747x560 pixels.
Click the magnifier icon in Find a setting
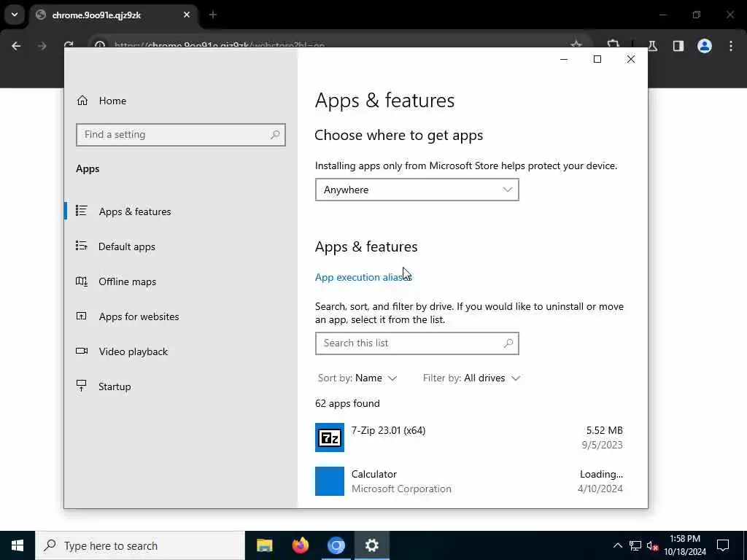pyautogui.click(x=275, y=135)
